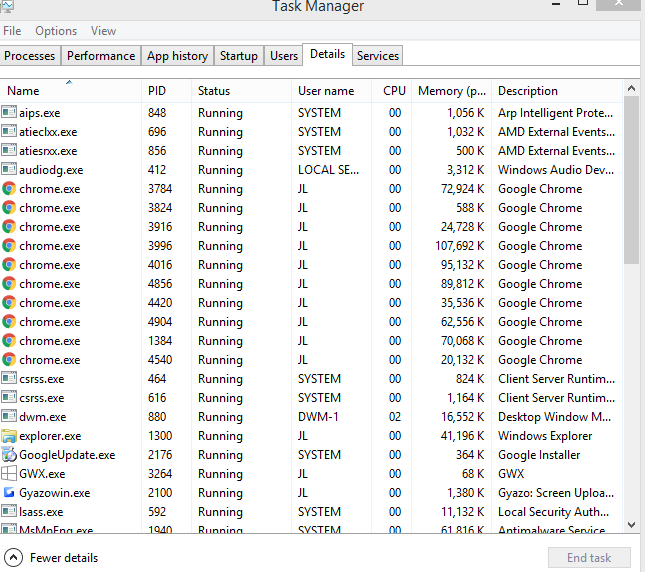Click the atiesrxx.exe process icon
Screen dimensions: 645x572
point(9,150)
